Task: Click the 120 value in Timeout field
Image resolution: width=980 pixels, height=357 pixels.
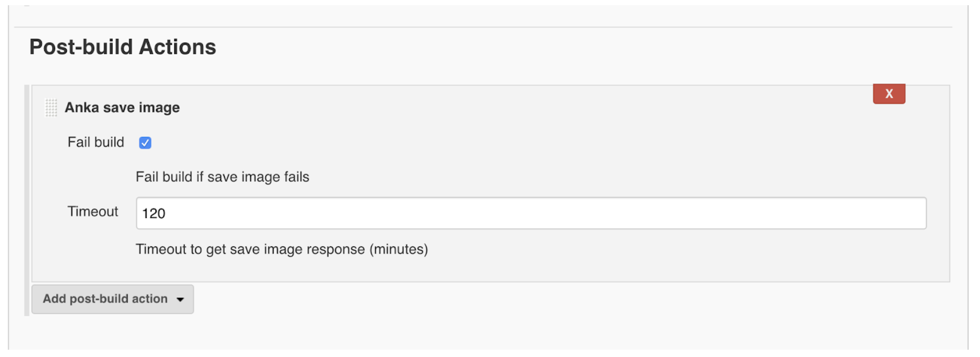Action: pyautogui.click(x=153, y=213)
